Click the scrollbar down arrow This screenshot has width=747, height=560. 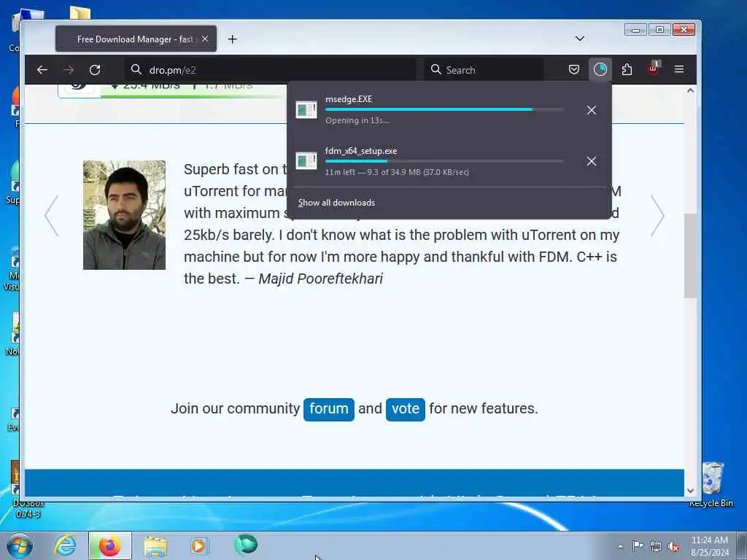tap(690, 491)
